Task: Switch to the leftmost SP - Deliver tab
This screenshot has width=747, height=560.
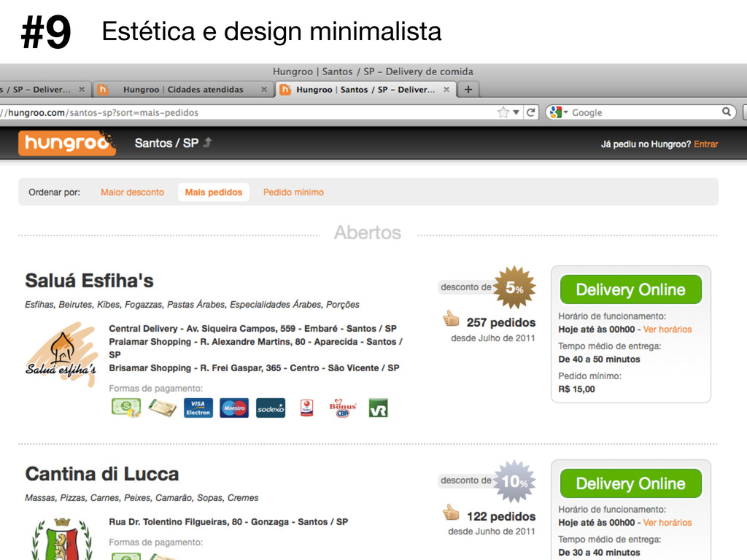Action: (45, 90)
